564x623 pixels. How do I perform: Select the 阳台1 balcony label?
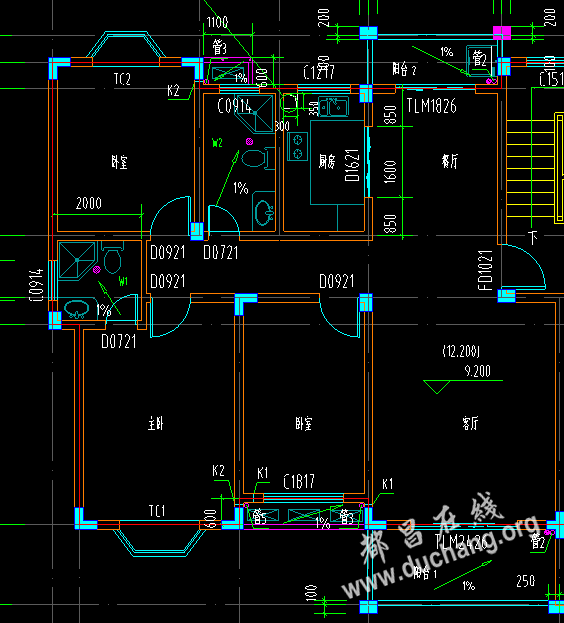pos(425,573)
